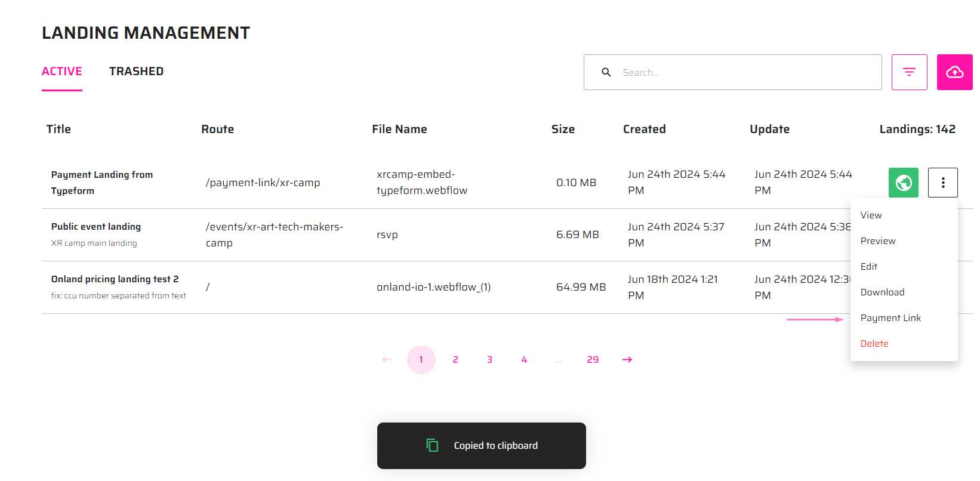The height and width of the screenshot is (481, 980).
Task: Click the Size column header
Action: [563, 129]
